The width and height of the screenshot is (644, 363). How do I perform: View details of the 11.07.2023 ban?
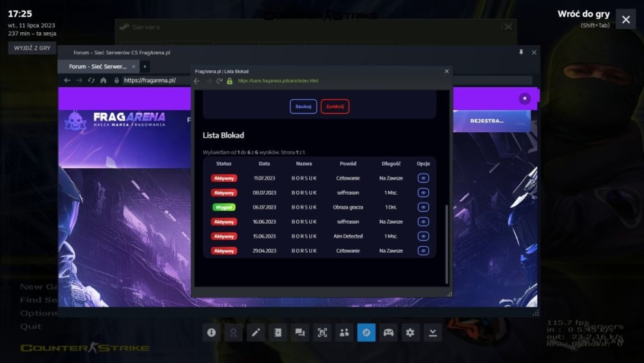[423, 178]
